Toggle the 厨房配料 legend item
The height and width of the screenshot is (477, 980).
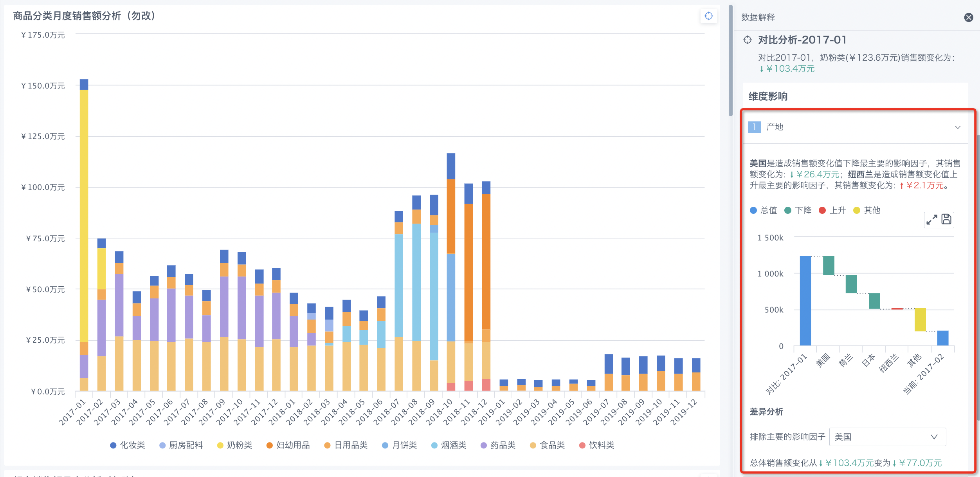[181, 445]
